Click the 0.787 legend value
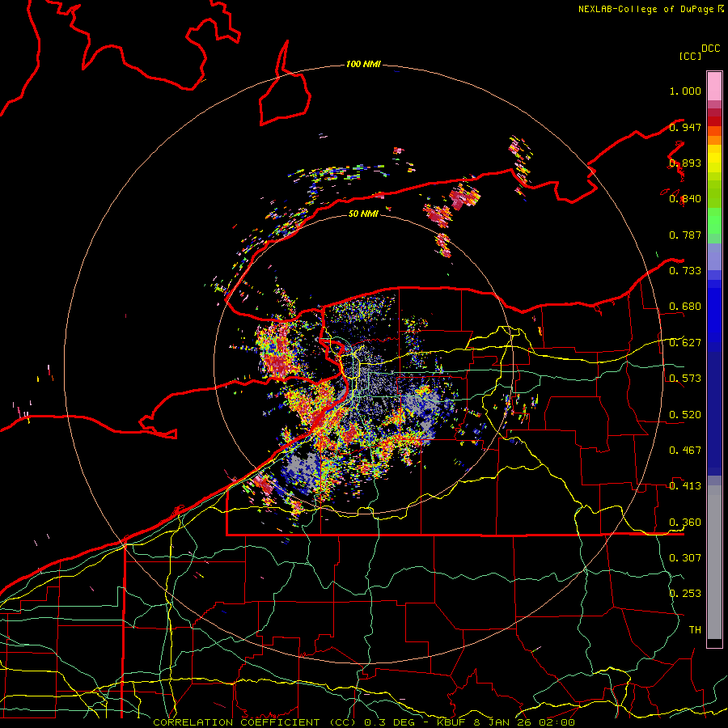Image resolution: width=728 pixels, height=728 pixels. point(685,235)
